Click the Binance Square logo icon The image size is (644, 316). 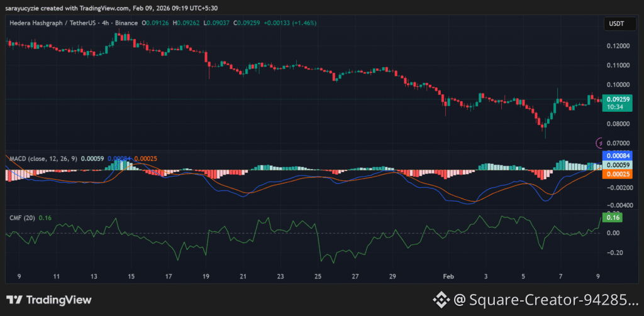[x=442, y=300]
